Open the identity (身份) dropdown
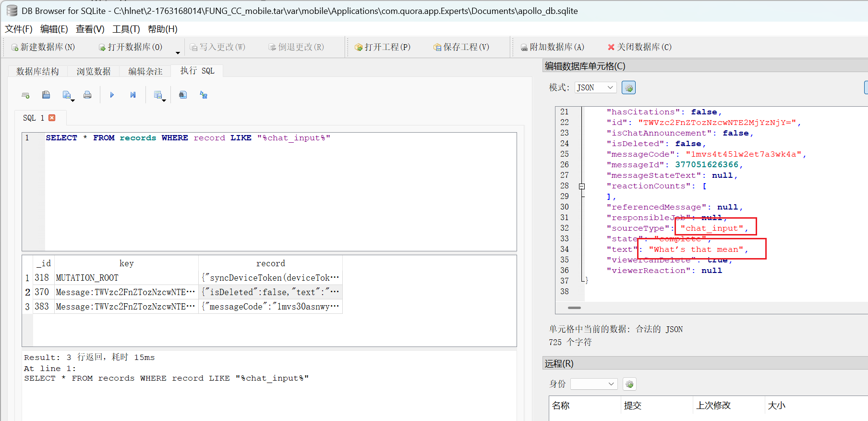868x421 pixels. click(594, 384)
